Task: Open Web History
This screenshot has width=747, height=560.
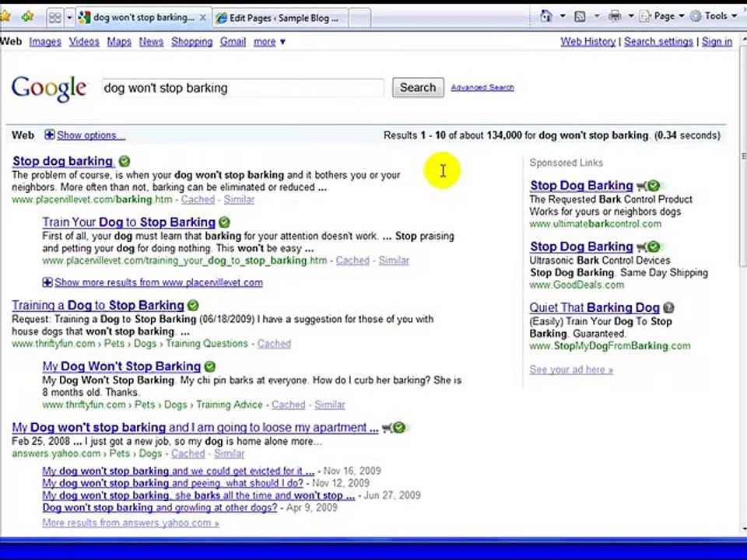Action: pos(588,42)
